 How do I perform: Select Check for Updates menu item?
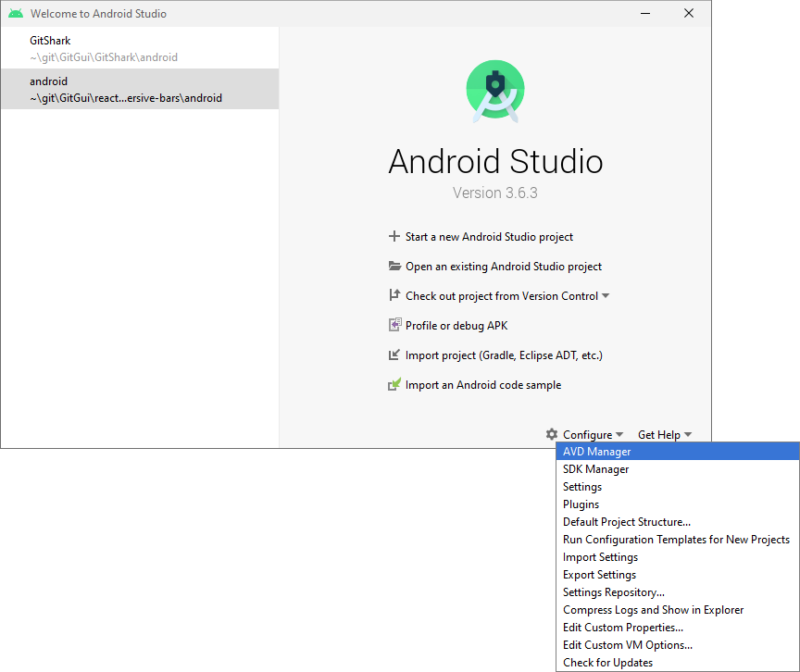[678, 663]
